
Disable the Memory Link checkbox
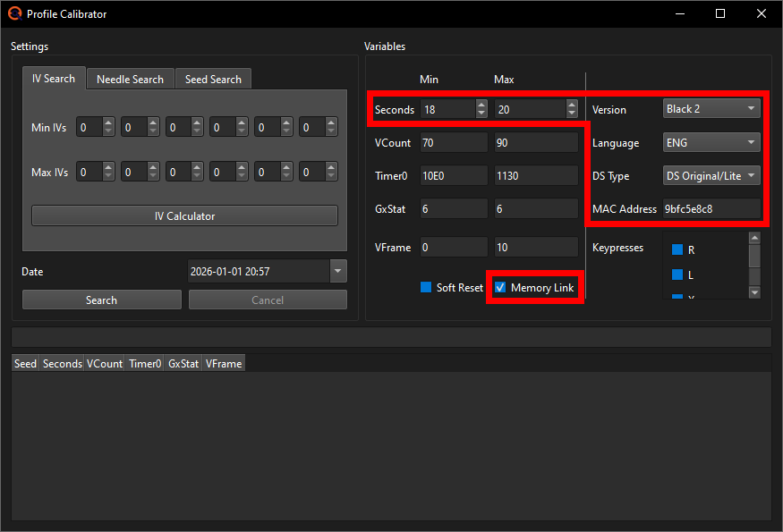tap(499, 287)
